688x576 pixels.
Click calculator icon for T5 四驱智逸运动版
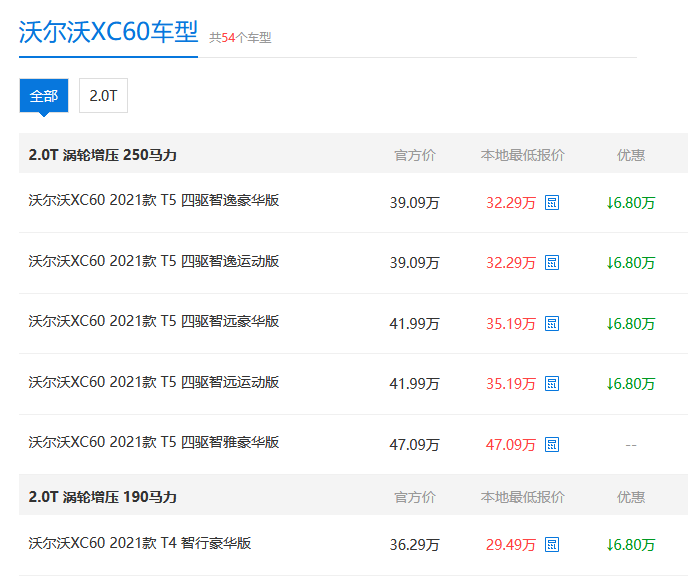point(552,263)
